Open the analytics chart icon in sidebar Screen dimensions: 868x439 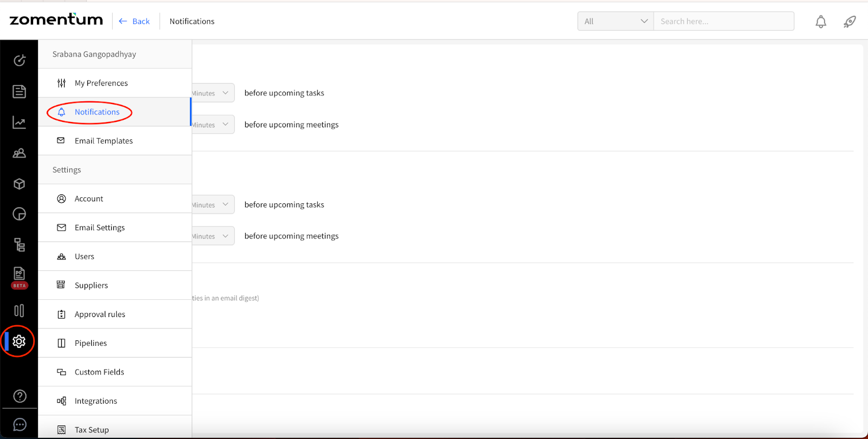[x=20, y=123]
